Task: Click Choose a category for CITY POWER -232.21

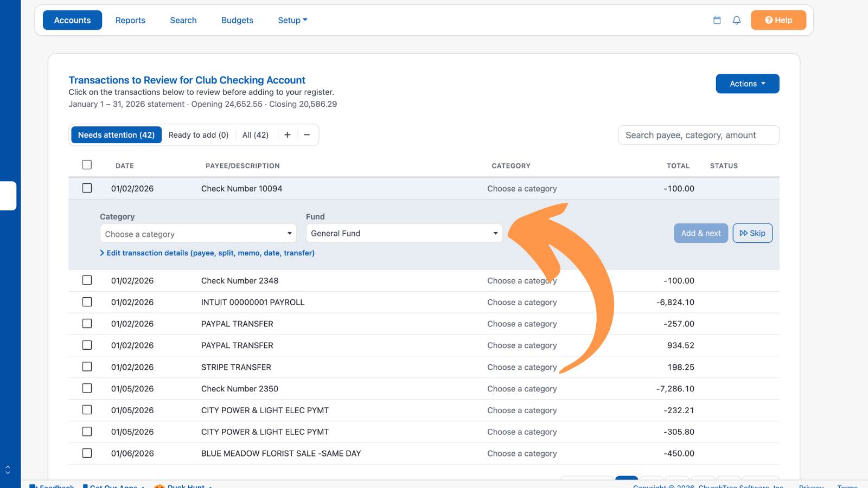Action: [522, 410]
